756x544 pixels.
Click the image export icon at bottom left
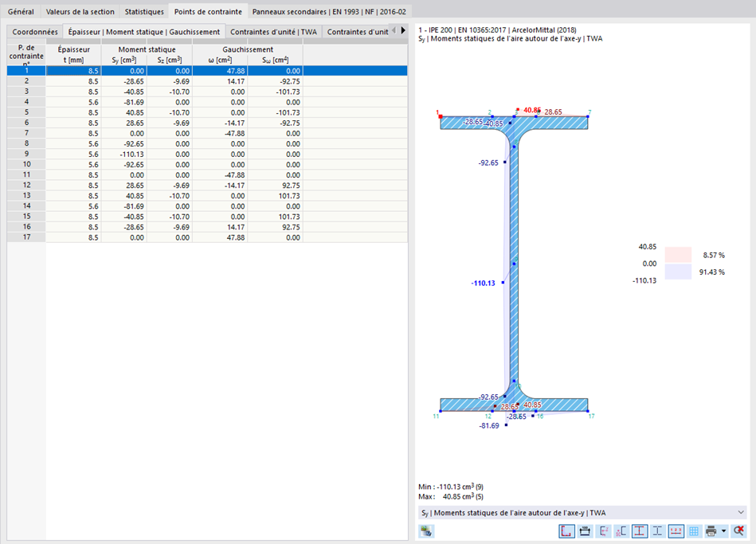coord(426,531)
